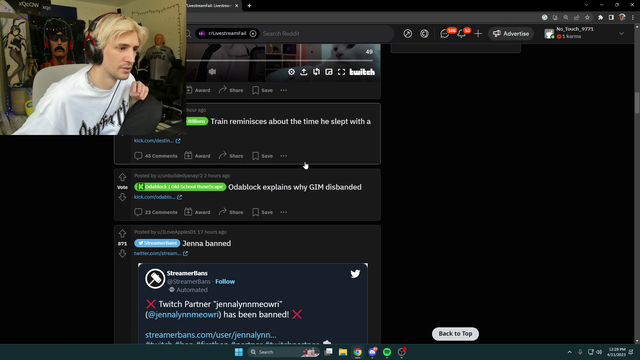Open StreamerBans avatar in tweet
The width and height of the screenshot is (640, 360).
pyautogui.click(x=155, y=279)
